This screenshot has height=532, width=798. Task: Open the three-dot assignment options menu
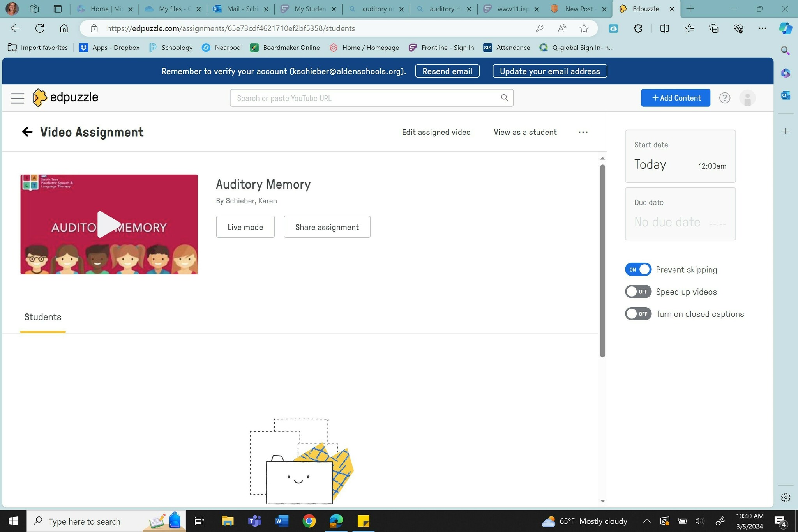(x=583, y=133)
